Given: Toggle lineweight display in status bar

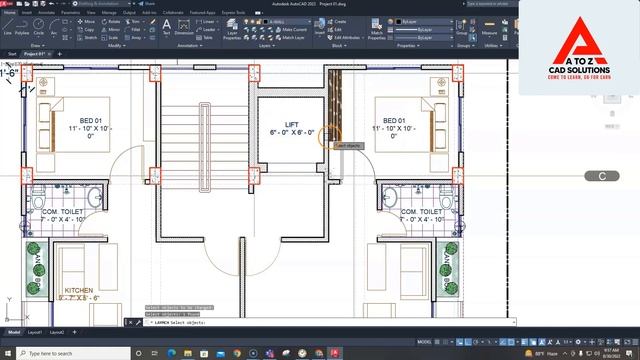Looking at the screenshot, I should tap(525, 342).
